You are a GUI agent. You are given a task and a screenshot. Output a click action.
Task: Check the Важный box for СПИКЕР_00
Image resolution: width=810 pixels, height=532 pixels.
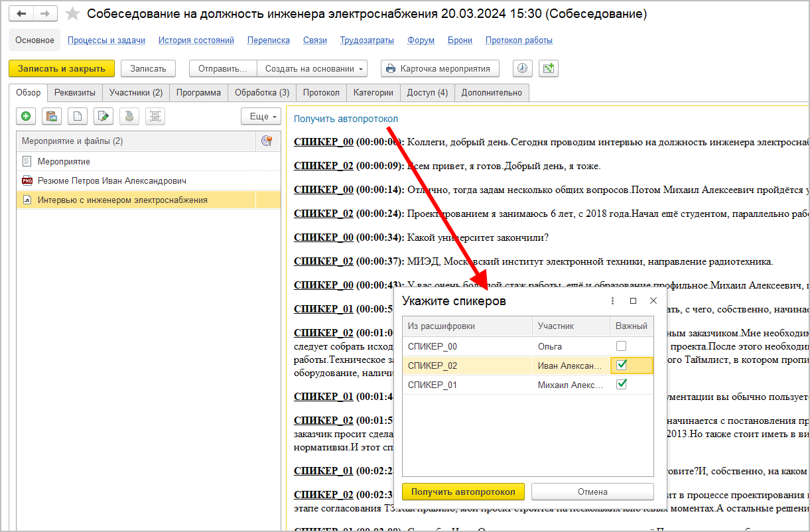pos(621,346)
